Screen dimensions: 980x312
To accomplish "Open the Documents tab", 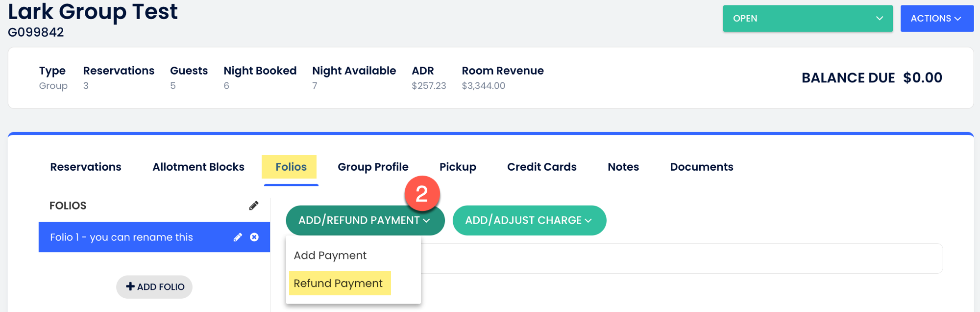I will tap(701, 167).
